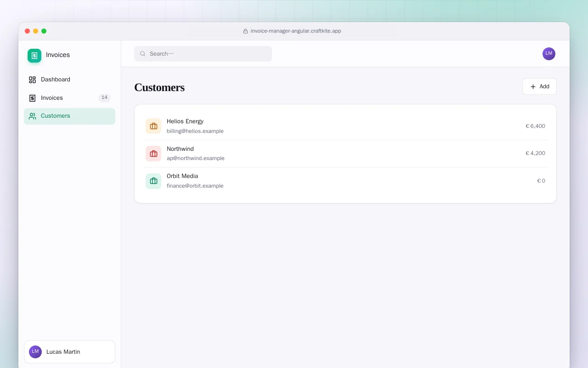Click the Dashboard grid icon in sidebar
The height and width of the screenshot is (368, 588).
pos(32,80)
